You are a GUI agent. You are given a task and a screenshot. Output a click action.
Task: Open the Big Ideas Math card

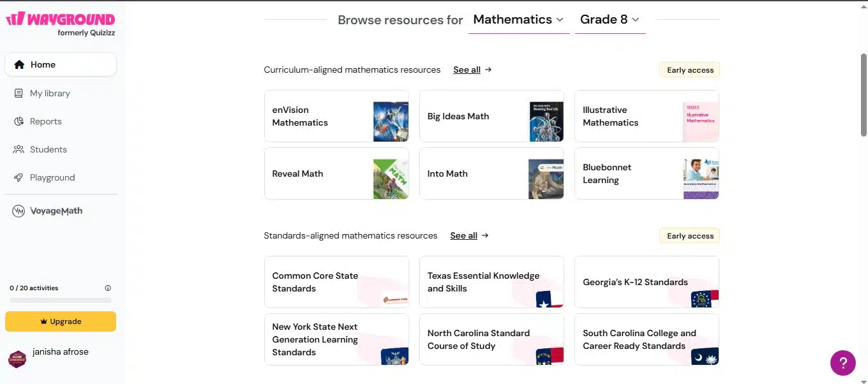click(x=491, y=116)
